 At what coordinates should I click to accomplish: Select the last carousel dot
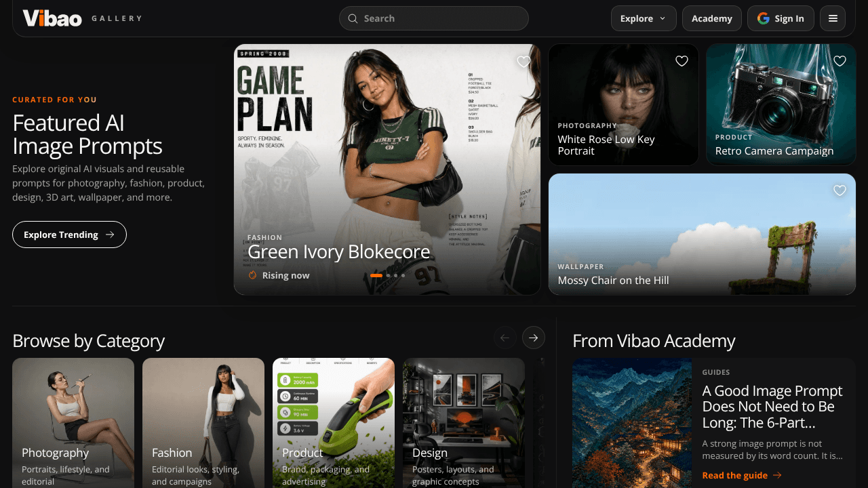coord(403,276)
